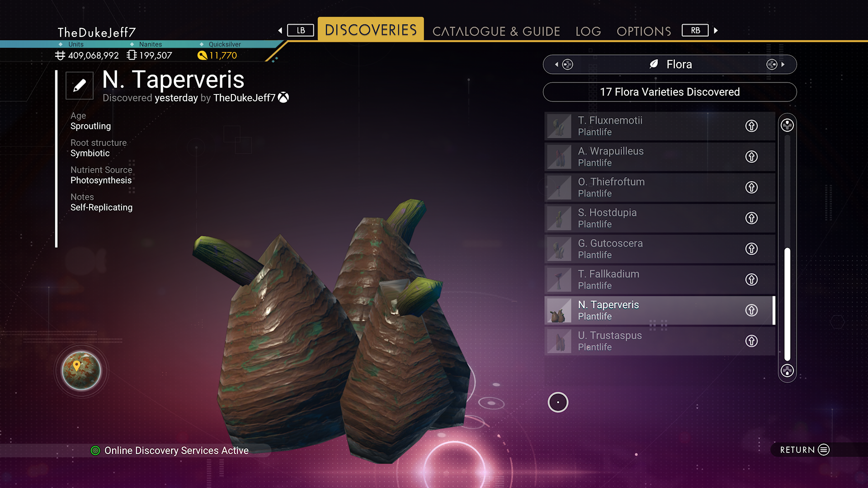Select the planet location globe icon
868x488 pixels.
tap(81, 371)
